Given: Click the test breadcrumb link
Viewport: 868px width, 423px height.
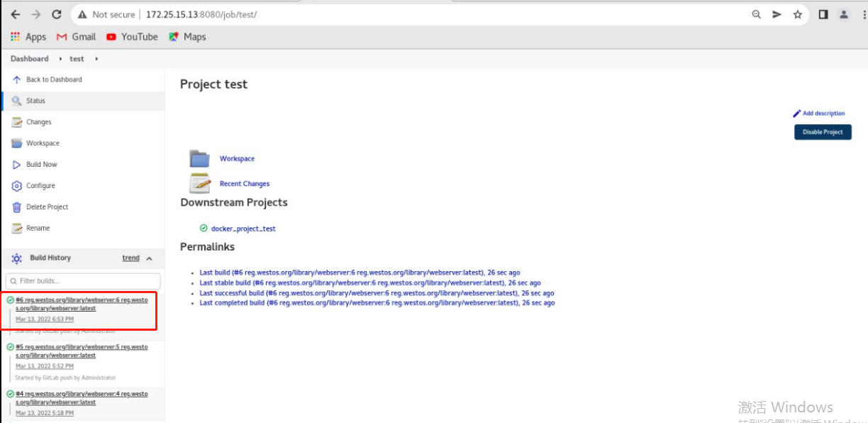Looking at the screenshot, I should pos(77,59).
